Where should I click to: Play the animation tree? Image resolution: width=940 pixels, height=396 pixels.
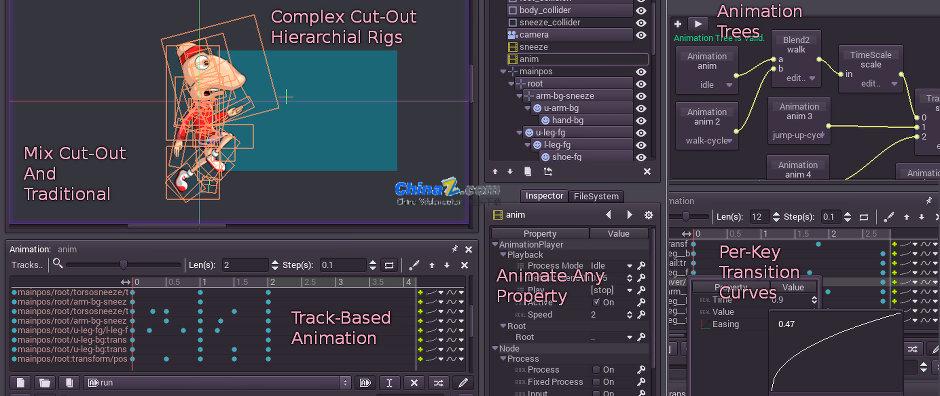(x=697, y=24)
